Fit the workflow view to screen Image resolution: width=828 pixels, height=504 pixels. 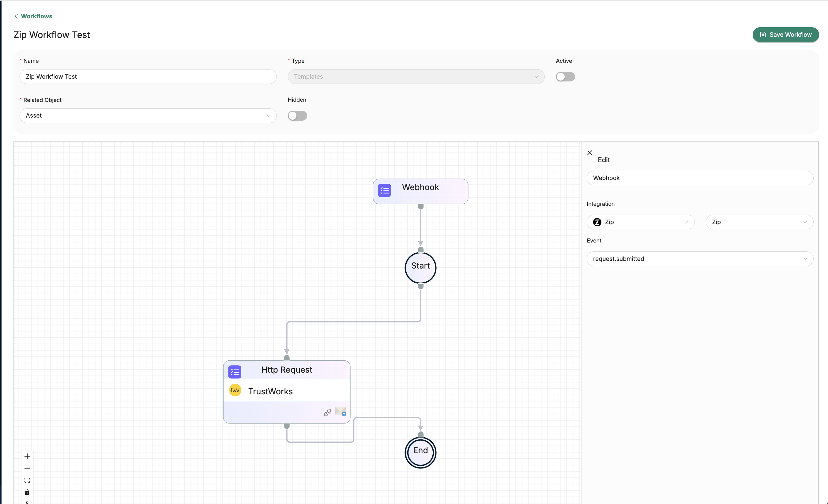(27, 480)
